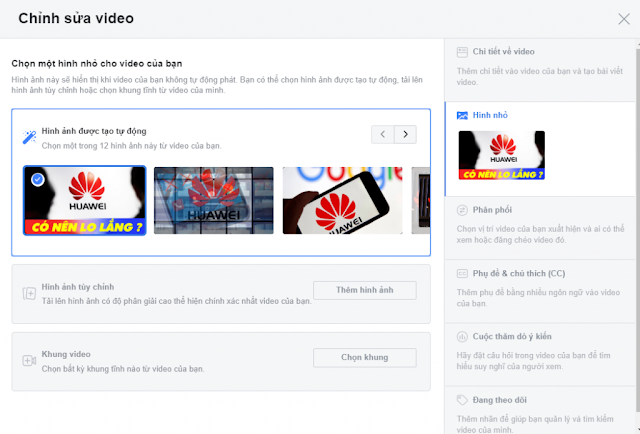Click Thêm hình ảnh button
Viewport: 640px width, 434px height.
(365, 290)
